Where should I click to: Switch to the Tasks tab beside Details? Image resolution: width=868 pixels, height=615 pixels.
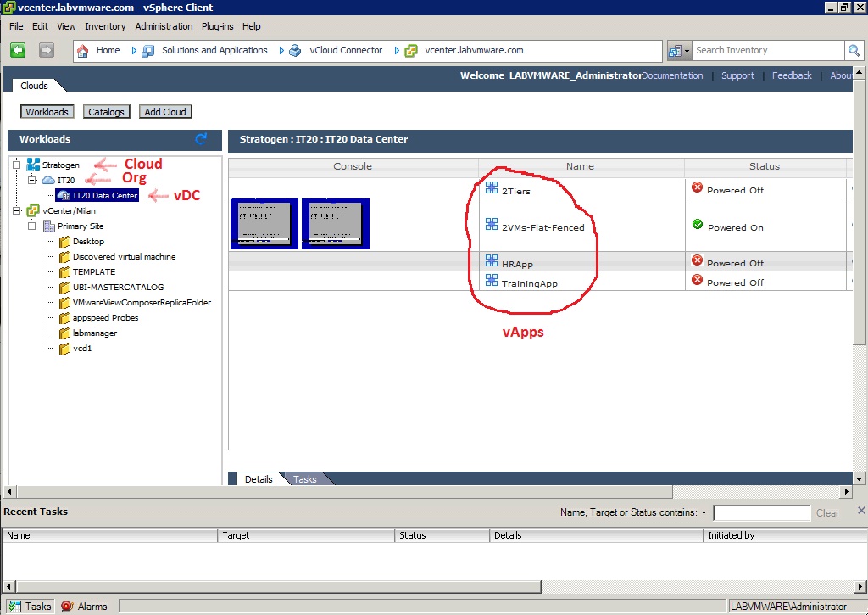(305, 479)
